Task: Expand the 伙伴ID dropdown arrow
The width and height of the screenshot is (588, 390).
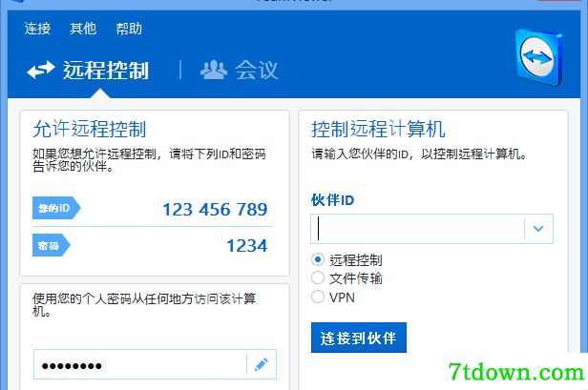Action: (x=538, y=229)
